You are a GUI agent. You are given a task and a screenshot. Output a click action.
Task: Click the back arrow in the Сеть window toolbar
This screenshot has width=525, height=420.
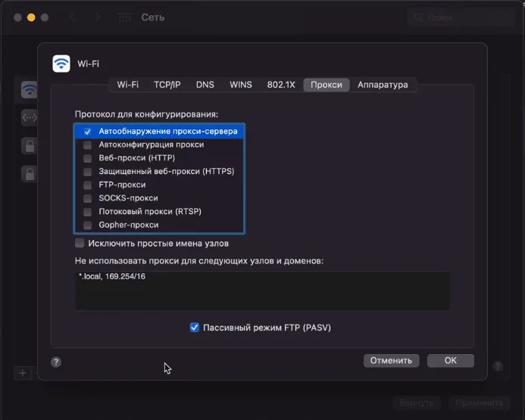point(73,17)
